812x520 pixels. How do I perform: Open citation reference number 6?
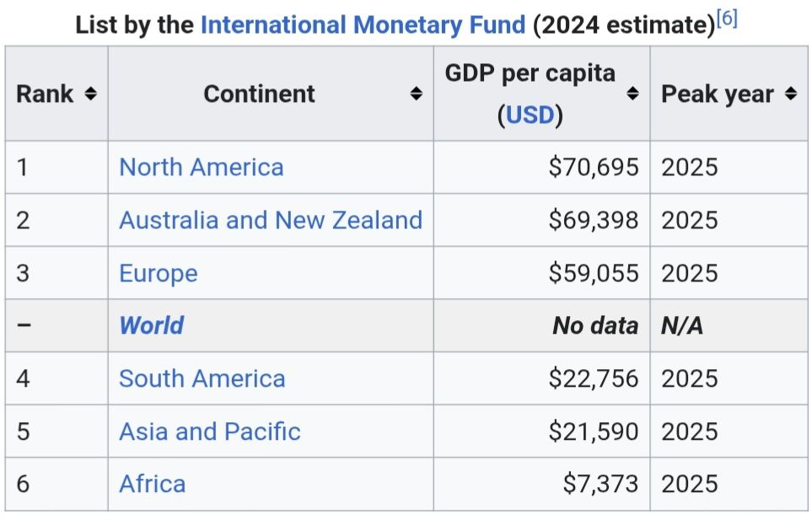click(727, 19)
